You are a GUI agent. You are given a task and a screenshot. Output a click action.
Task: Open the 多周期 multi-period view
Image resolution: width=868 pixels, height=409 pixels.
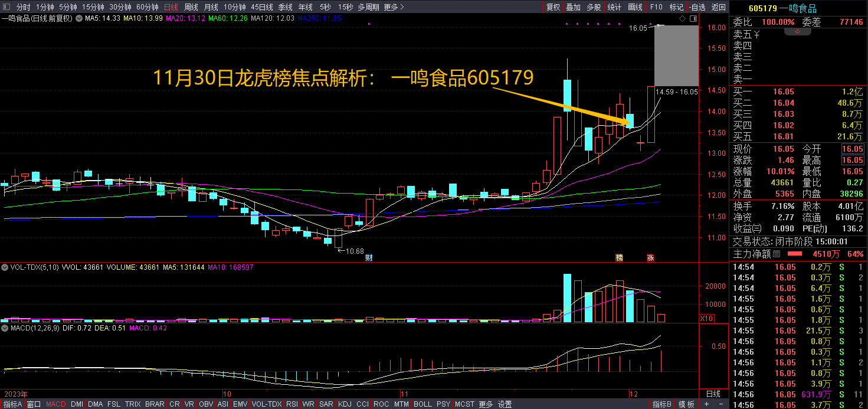368,7
